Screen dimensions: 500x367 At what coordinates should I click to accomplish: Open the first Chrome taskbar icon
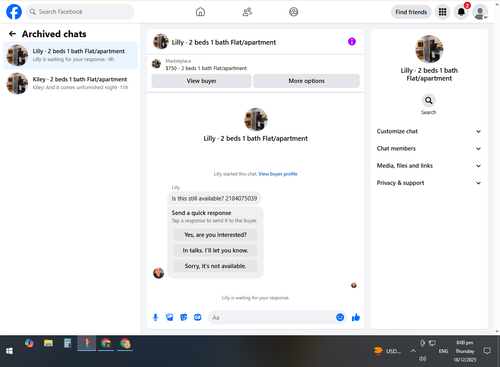106,343
